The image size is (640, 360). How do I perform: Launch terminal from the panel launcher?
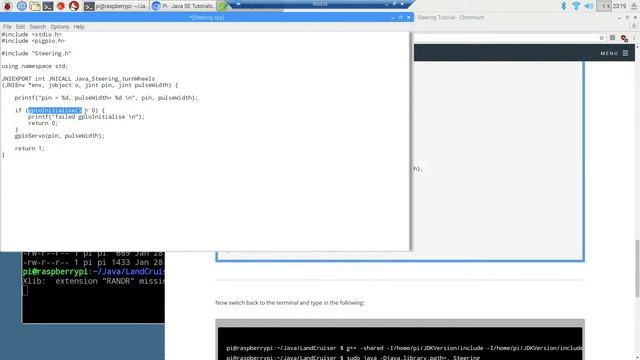(x=48, y=6)
